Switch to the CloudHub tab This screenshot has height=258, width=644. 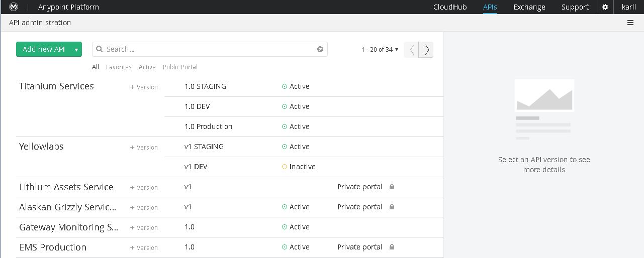tap(450, 7)
